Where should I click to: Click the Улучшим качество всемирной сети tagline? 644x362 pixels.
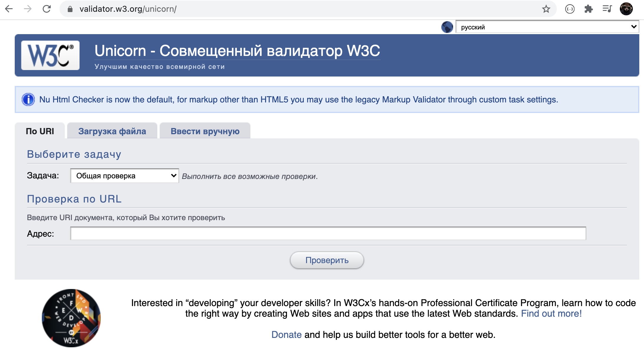click(x=160, y=67)
